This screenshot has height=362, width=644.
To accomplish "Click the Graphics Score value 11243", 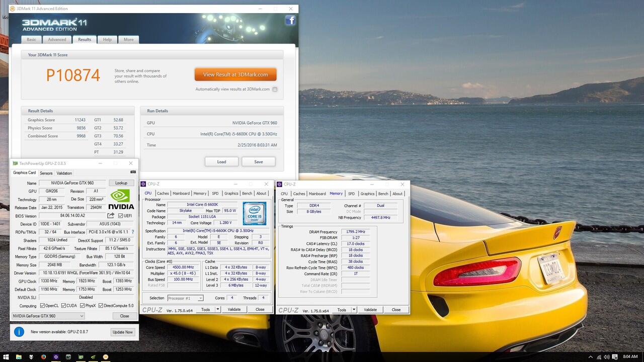I will tap(80, 120).
